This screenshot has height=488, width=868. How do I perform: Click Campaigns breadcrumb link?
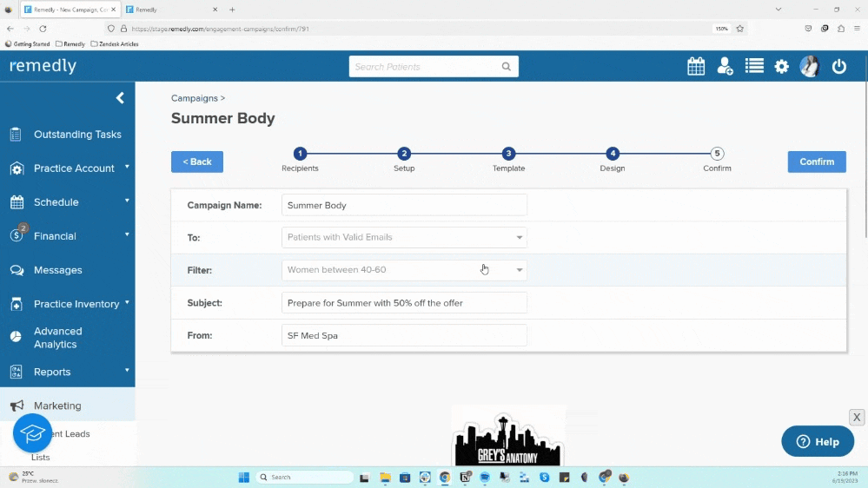tap(195, 98)
